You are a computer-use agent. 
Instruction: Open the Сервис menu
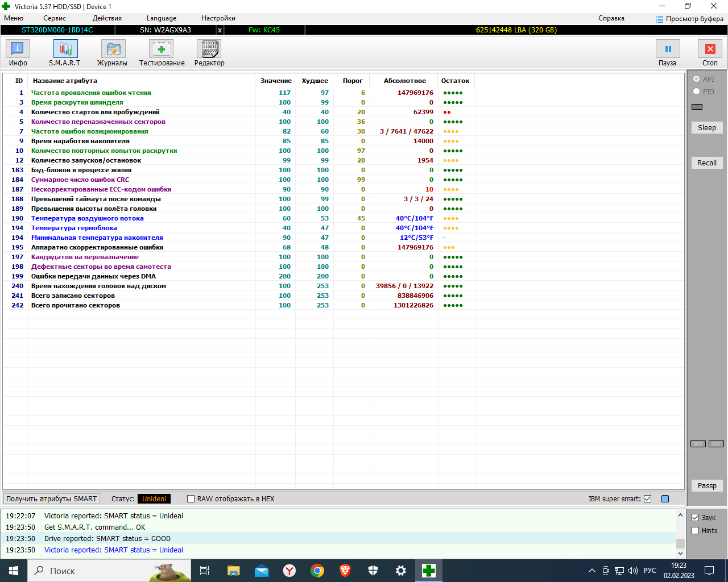coord(55,18)
